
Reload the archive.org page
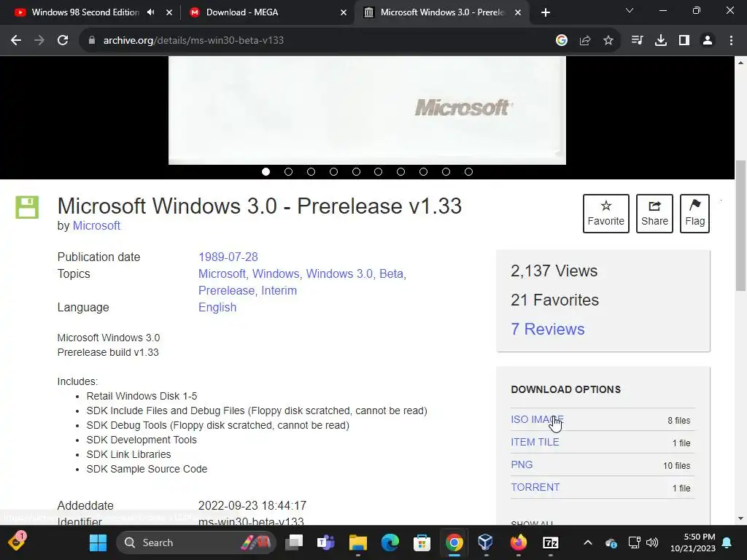point(63,41)
